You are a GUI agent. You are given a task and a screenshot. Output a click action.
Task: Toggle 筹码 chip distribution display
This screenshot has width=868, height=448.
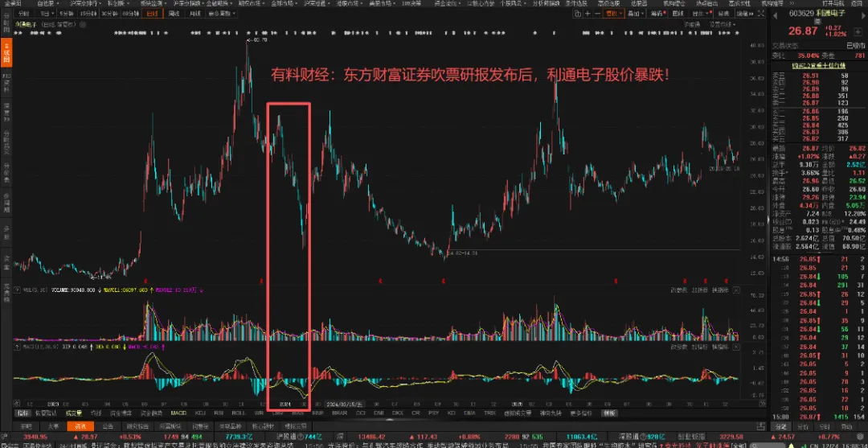coord(657,14)
